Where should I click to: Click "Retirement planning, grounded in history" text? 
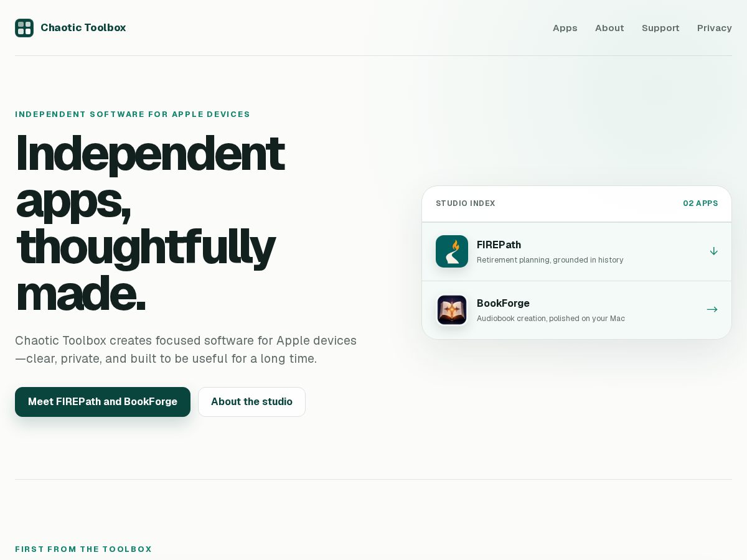click(x=550, y=260)
